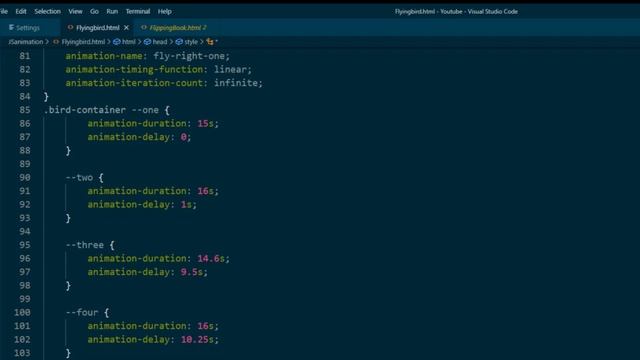
Task: Open the Edit menu
Action: click(21, 11)
